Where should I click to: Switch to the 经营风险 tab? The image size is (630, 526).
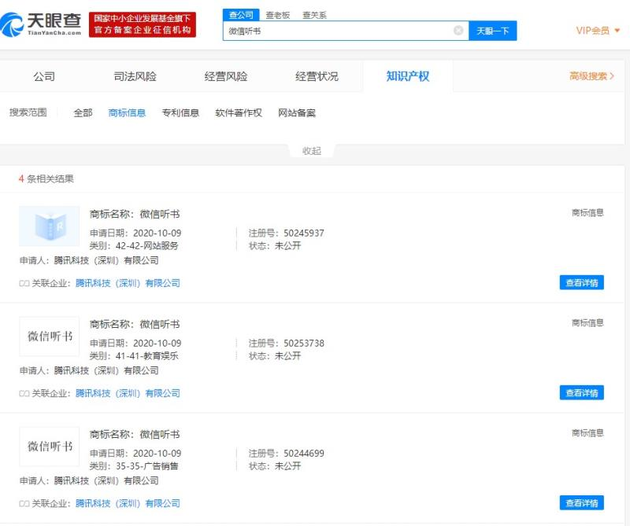tap(226, 76)
